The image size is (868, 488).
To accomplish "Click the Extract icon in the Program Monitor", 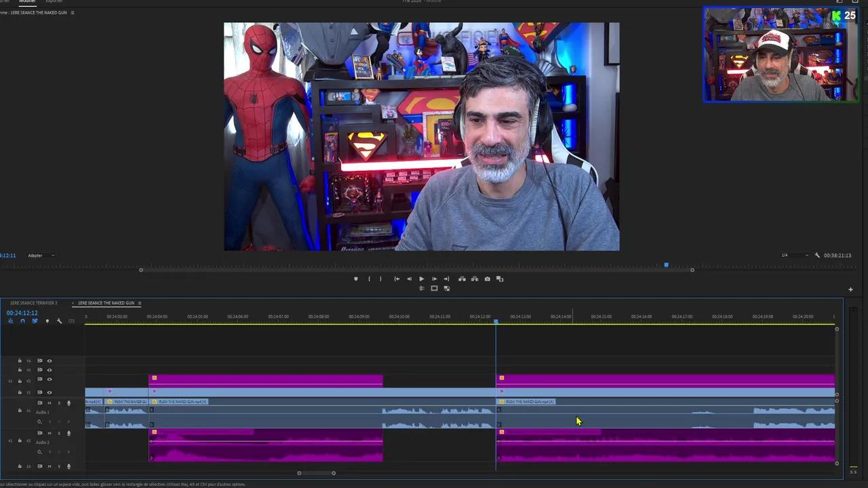I will [475, 279].
